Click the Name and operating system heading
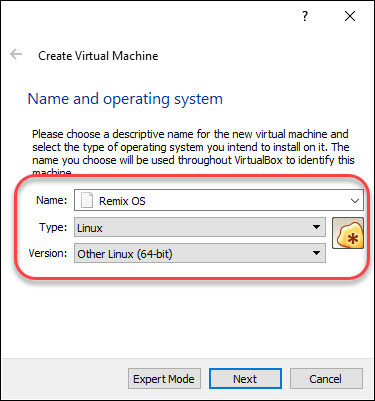The image size is (375, 401). coord(125,99)
